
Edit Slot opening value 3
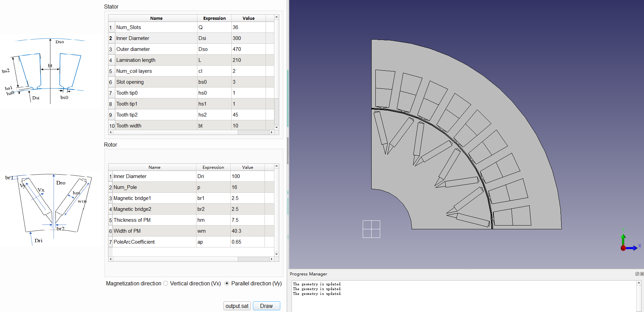click(249, 82)
